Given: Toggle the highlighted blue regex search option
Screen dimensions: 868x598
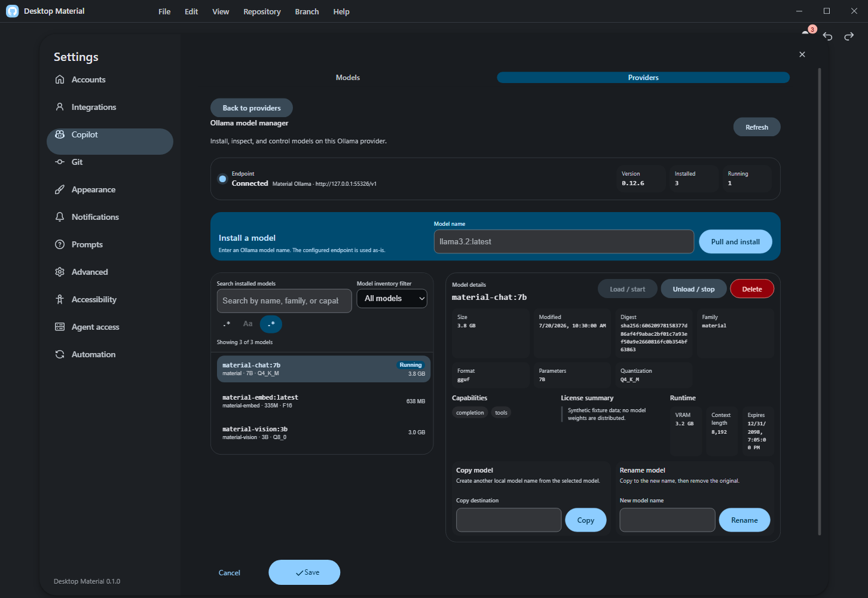Looking at the screenshot, I should (x=271, y=324).
